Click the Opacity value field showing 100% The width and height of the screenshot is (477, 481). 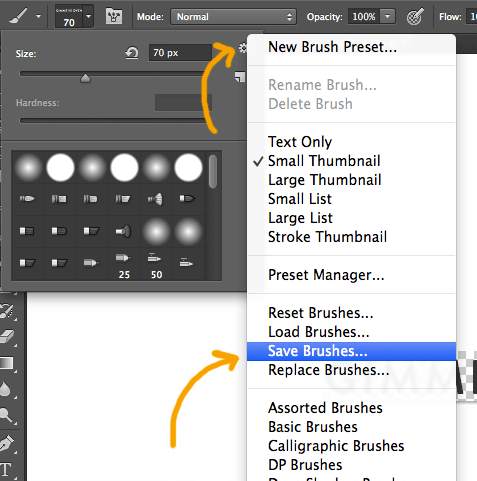coord(364,17)
